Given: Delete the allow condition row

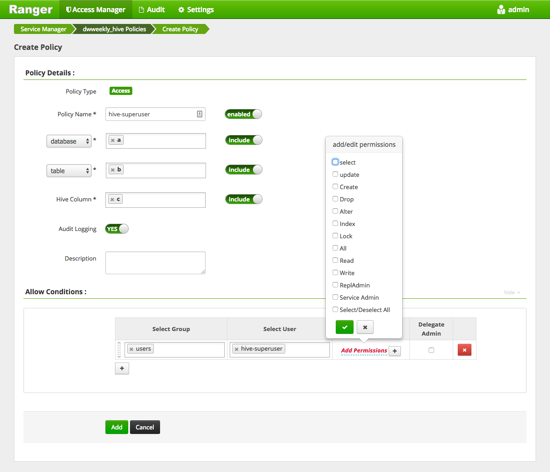Looking at the screenshot, I should pyautogui.click(x=464, y=350).
